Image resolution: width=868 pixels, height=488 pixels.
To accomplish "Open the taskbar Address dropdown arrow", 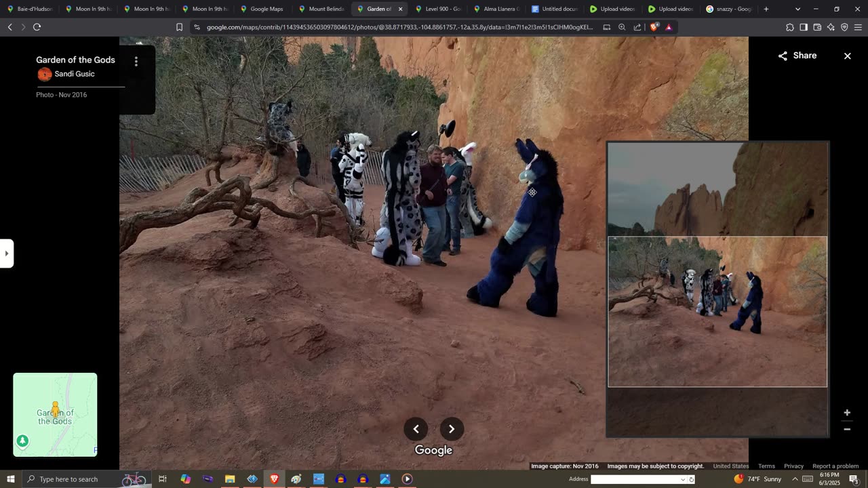I will (x=683, y=479).
